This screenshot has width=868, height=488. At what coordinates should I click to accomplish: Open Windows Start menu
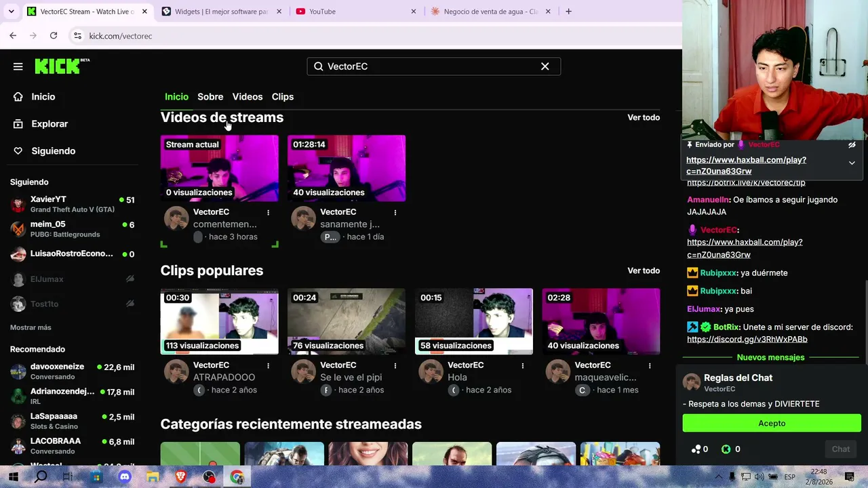click(x=12, y=477)
